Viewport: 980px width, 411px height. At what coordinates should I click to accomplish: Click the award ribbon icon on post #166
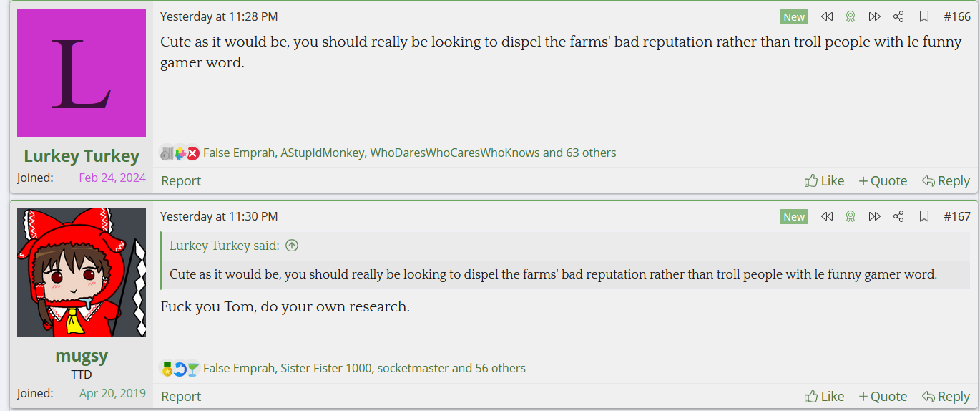coord(851,16)
